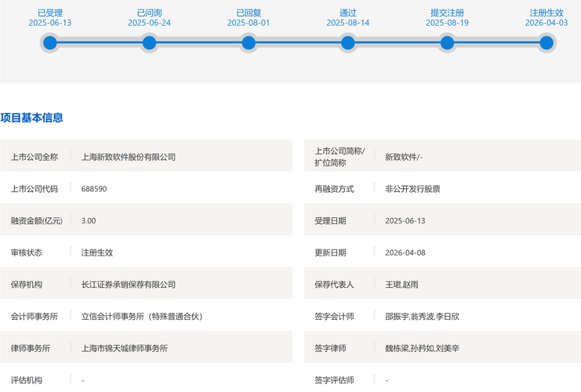Click the 上市公司代码 field label
Image resolution: width=581 pixels, height=392 pixels.
[34, 189]
